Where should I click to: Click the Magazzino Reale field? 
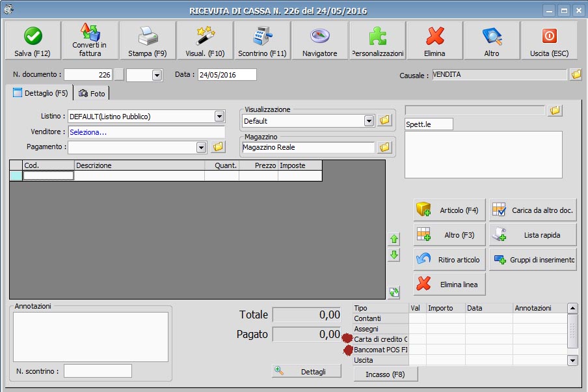[308, 148]
